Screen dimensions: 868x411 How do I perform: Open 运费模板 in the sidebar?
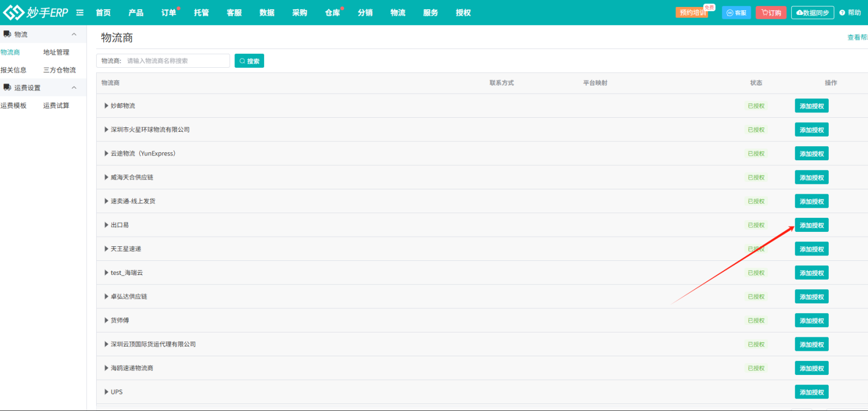[13, 105]
